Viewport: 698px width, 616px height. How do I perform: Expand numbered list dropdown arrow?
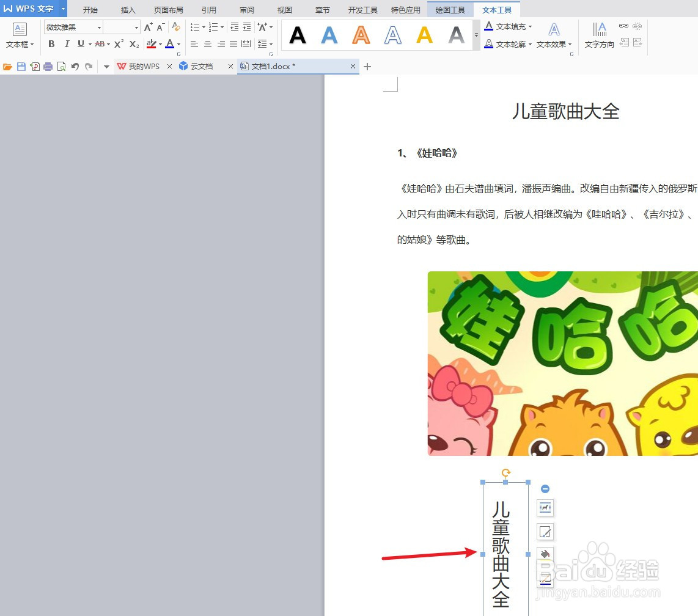222,28
